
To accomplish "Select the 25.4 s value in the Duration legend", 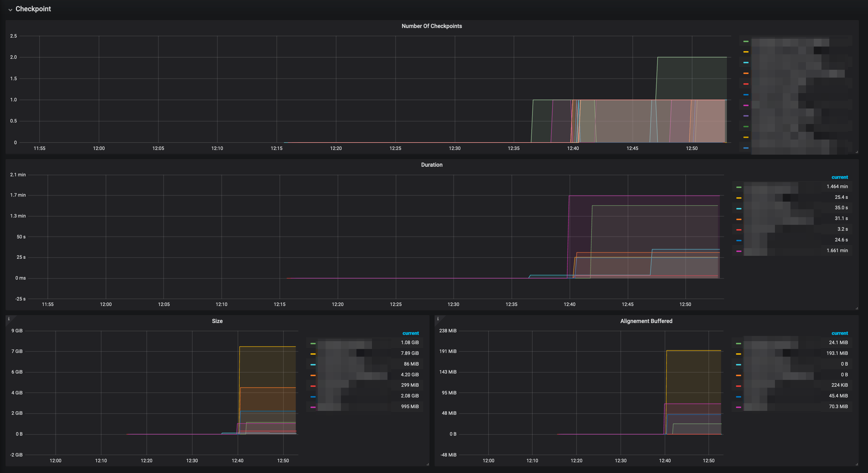I will point(841,197).
